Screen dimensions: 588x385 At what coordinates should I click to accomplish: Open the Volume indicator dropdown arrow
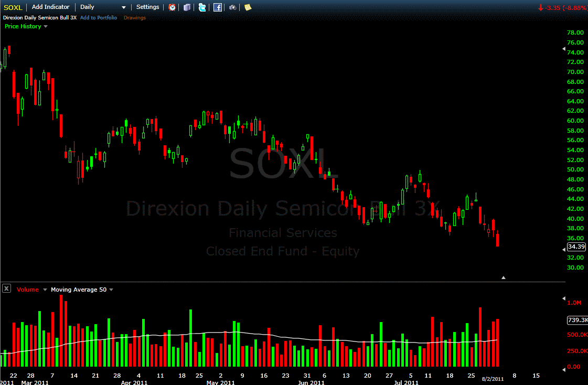point(45,290)
